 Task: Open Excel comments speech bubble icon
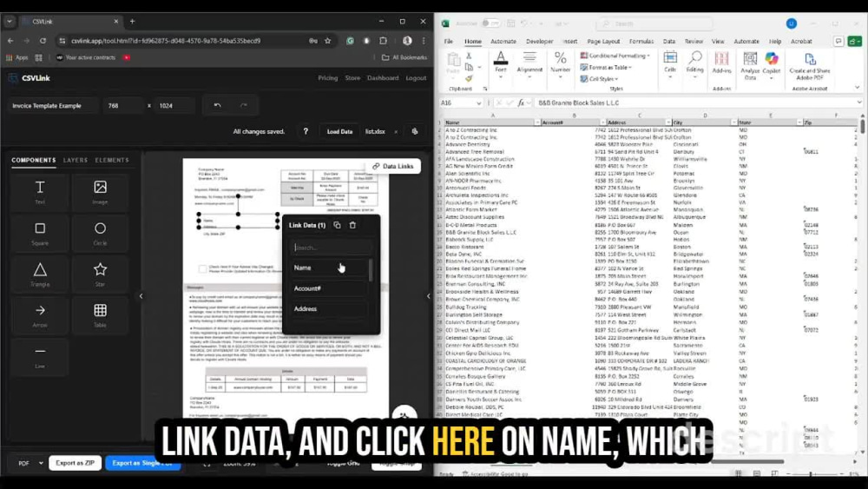[838, 42]
